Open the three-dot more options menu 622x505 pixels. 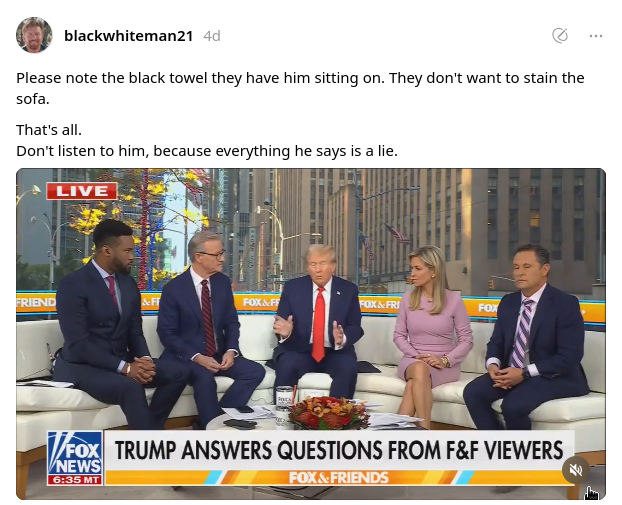click(x=596, y=36)
